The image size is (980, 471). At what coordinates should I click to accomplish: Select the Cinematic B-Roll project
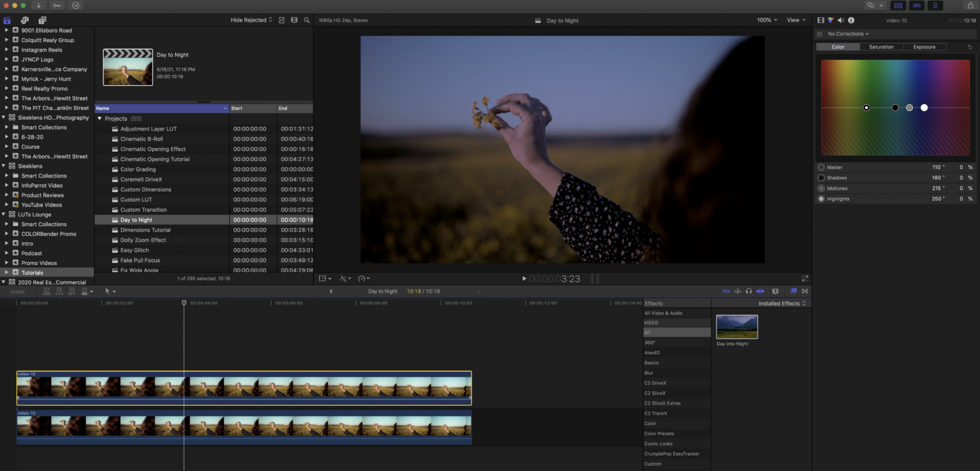tap(142, 139)
